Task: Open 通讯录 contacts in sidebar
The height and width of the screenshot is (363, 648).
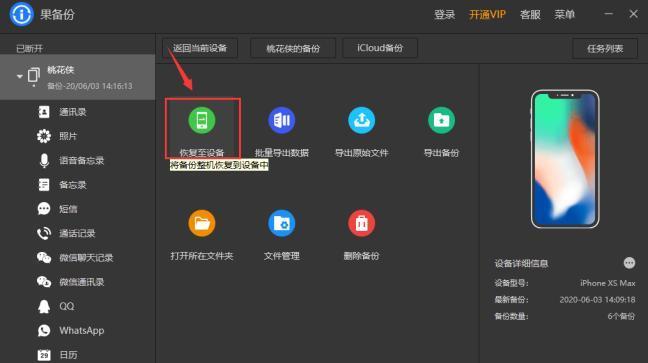Action: (78, 112)
